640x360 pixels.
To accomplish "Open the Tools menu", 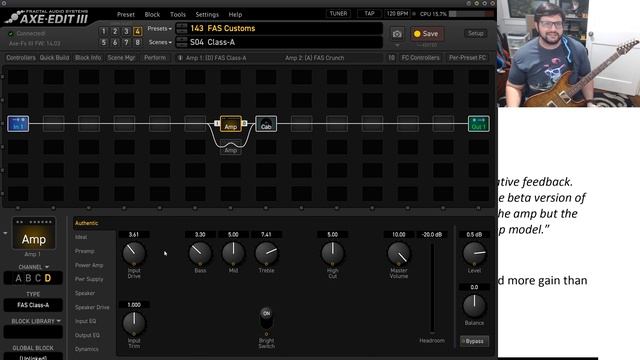I will (x=178, y=14).
